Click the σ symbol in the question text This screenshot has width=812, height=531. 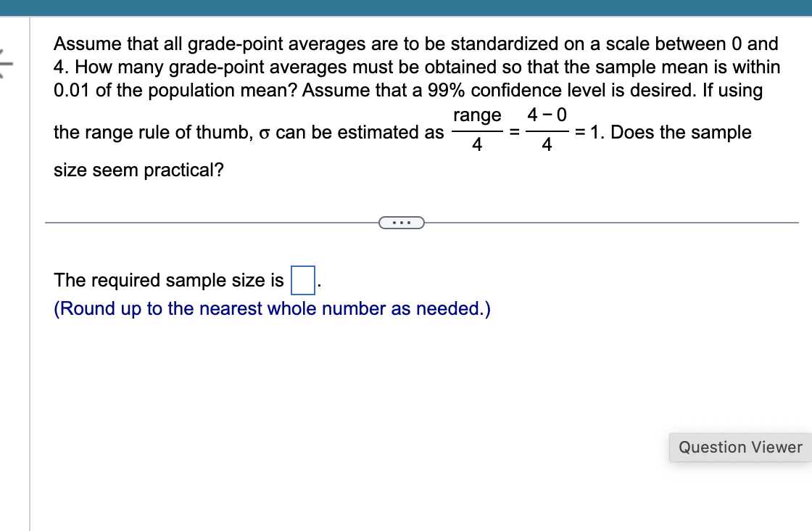264,133
